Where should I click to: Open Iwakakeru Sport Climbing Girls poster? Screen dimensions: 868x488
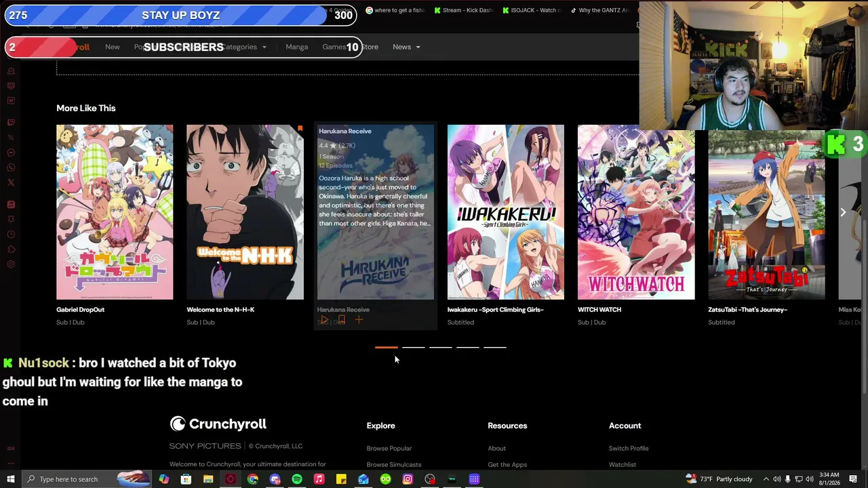[505, 211]
